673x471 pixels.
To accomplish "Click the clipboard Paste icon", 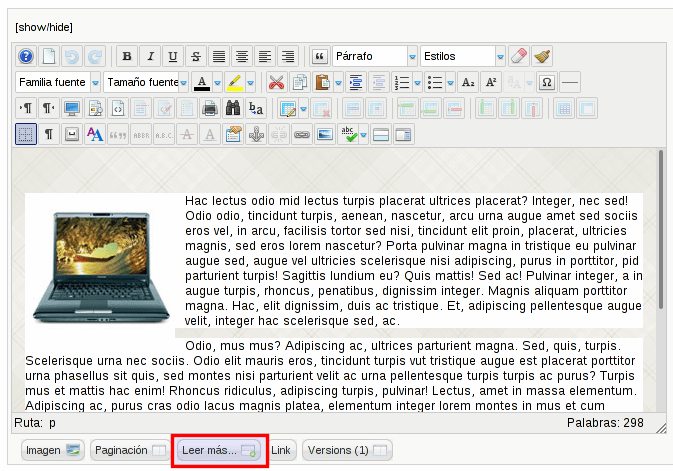I will 322,82.
